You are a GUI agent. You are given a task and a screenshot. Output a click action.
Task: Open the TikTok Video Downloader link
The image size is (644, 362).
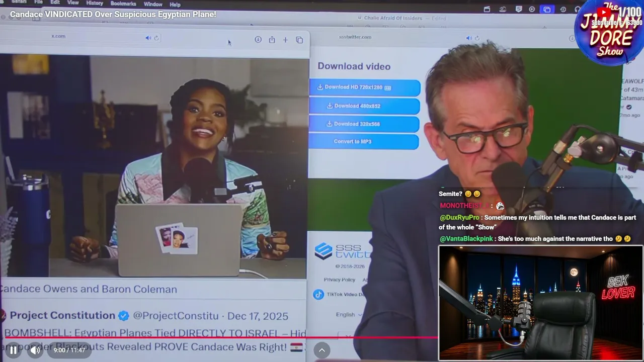346,295
